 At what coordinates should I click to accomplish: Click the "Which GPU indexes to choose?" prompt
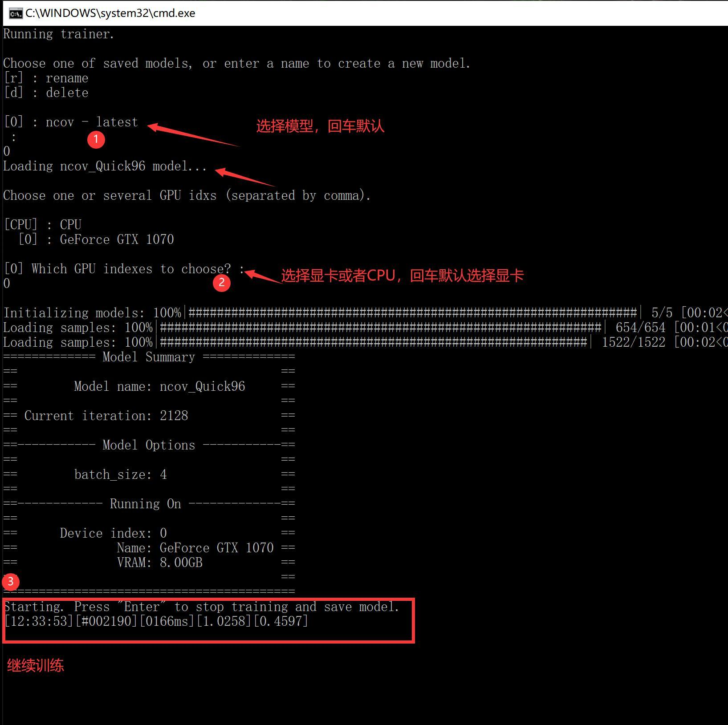pyautogui.click(x=131, y=269)
